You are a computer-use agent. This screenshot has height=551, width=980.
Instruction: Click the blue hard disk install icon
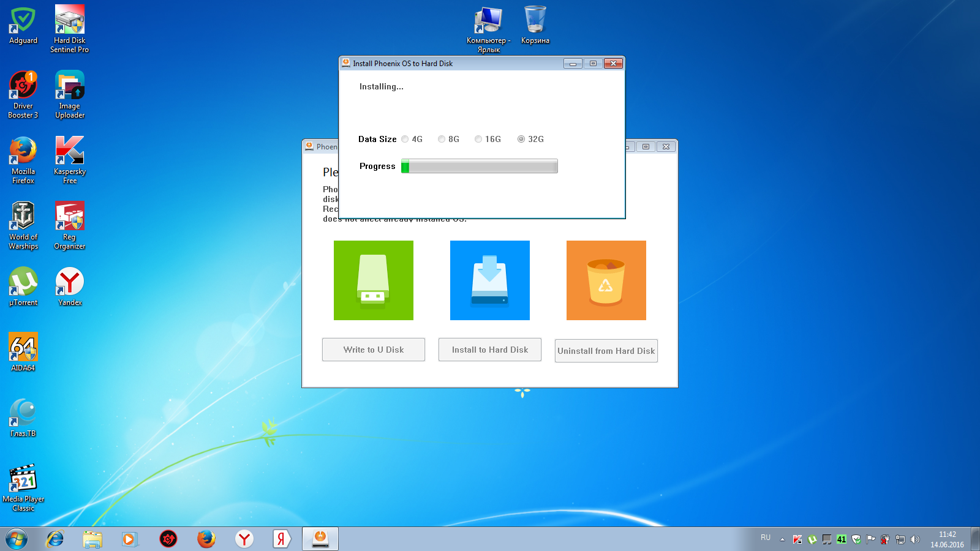point(490,280)
